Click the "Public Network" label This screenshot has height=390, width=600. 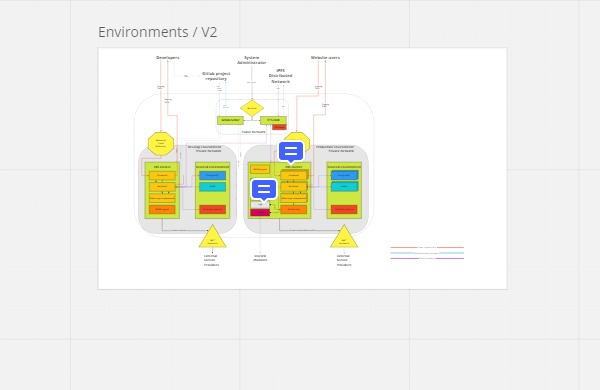tap(253, 132)
